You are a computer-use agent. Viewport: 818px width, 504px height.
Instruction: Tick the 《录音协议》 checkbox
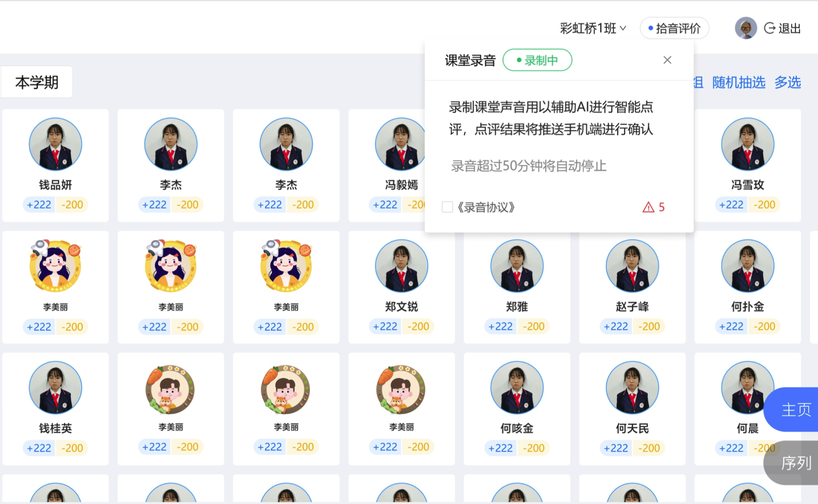point(447,207)
